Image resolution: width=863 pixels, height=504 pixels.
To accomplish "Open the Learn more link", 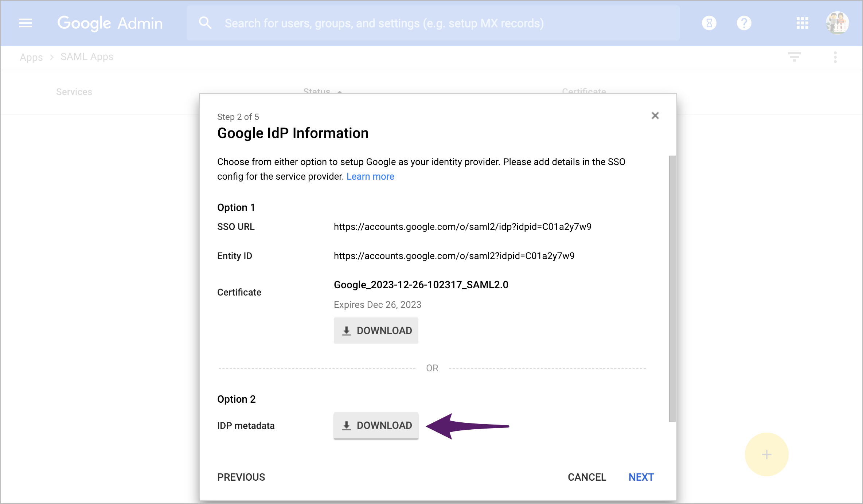I will coord(370,176).
